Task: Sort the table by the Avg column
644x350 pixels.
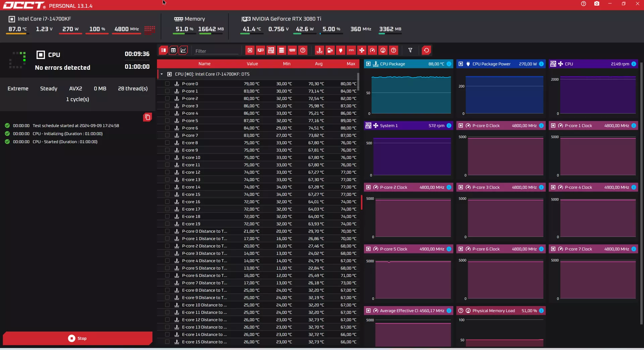Action: coord(319,64)
